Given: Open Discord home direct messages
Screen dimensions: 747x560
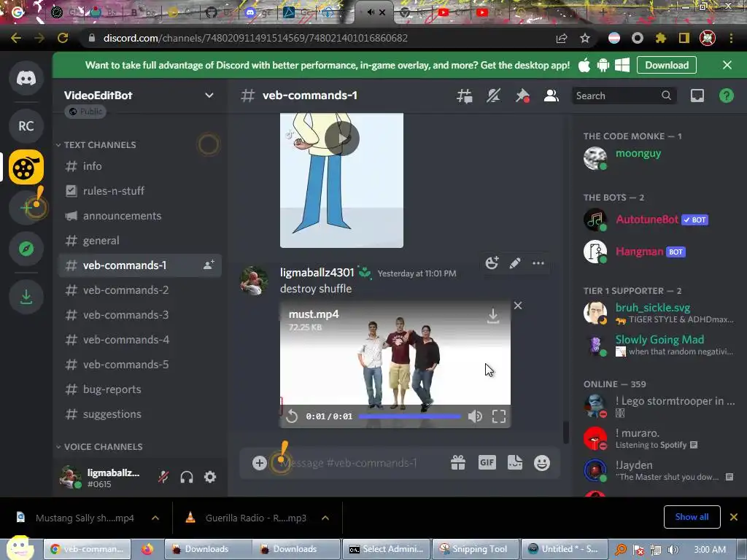Looking at the screenshot, I should (26, 78).
